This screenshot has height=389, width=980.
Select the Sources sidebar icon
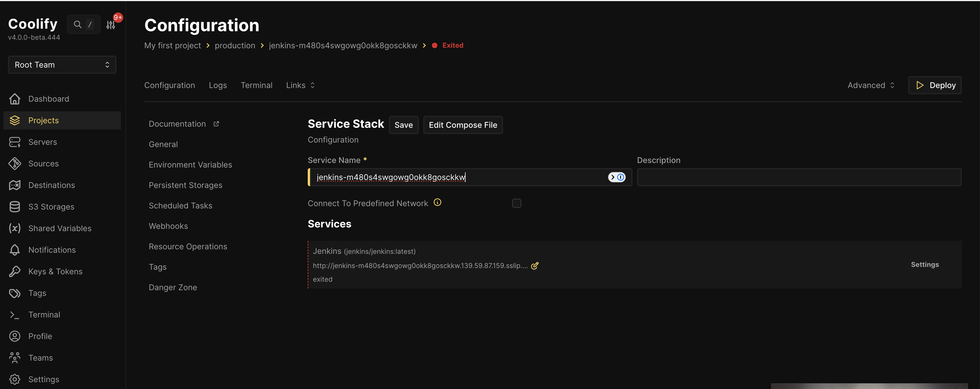(x=15, y=163)
